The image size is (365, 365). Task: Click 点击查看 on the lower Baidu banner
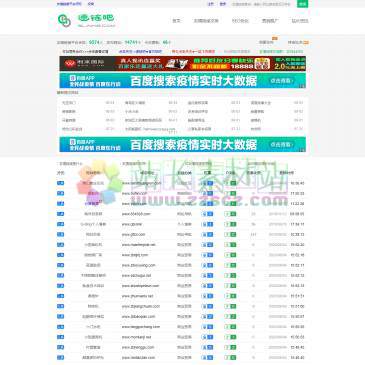[281, 144]
